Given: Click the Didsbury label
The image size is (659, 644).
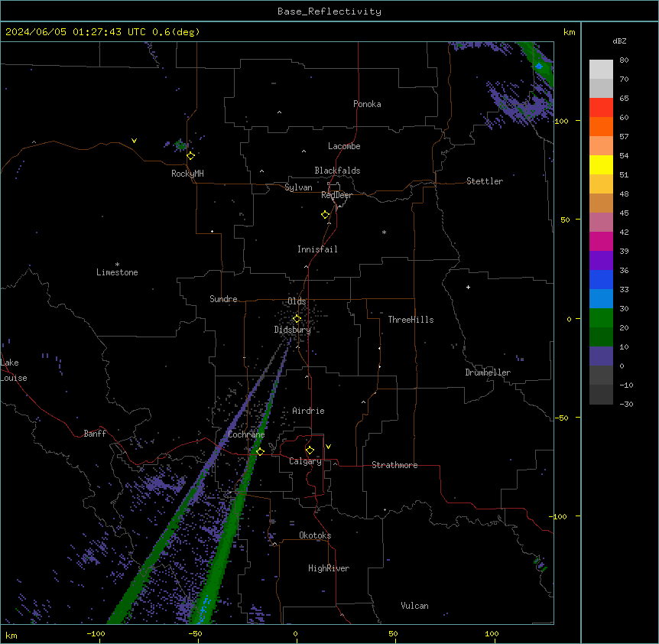Looking at the screenshot, I should click(293, 330).
